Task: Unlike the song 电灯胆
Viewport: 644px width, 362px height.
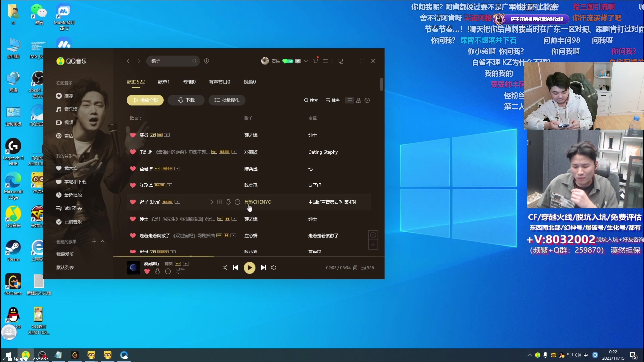Action: (133, 152)
